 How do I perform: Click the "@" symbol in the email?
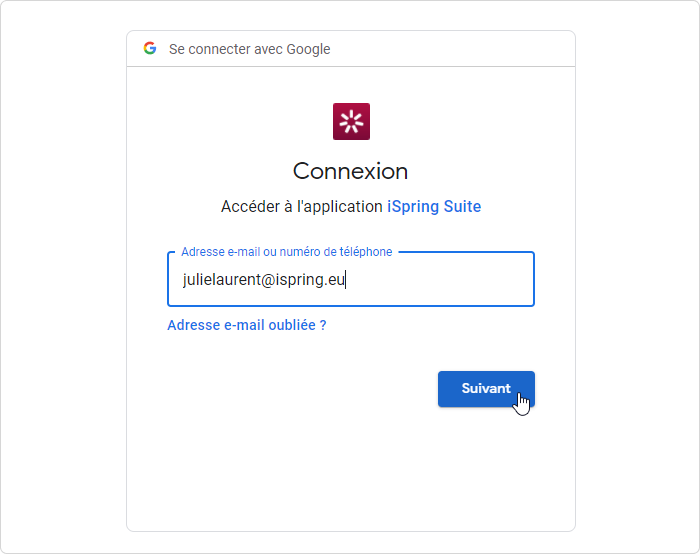[268, 280]
